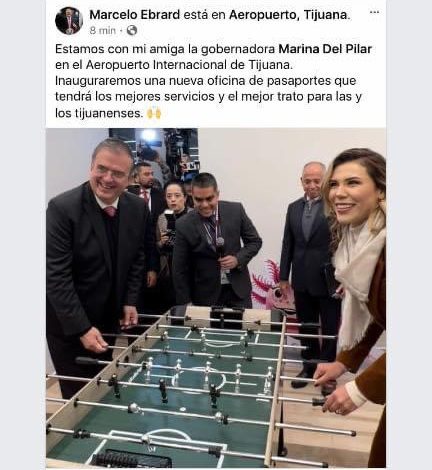Click the bright studio light in photo

pyautogui.click(x=149, y=135)
